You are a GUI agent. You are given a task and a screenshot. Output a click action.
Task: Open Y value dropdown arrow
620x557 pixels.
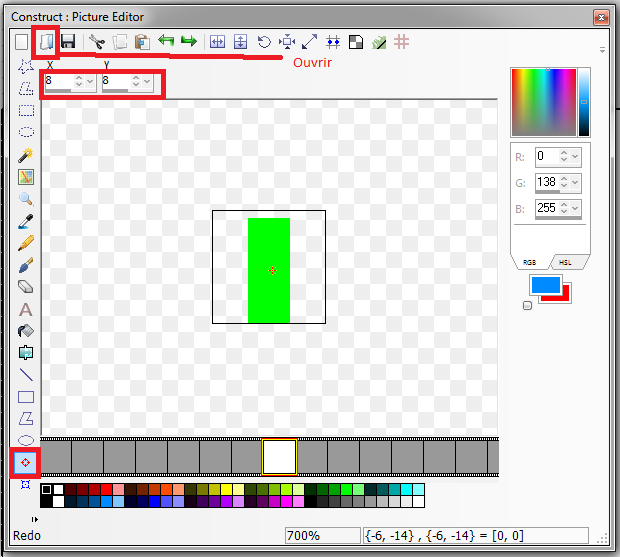pyautogui.click(x=147, y=81)
